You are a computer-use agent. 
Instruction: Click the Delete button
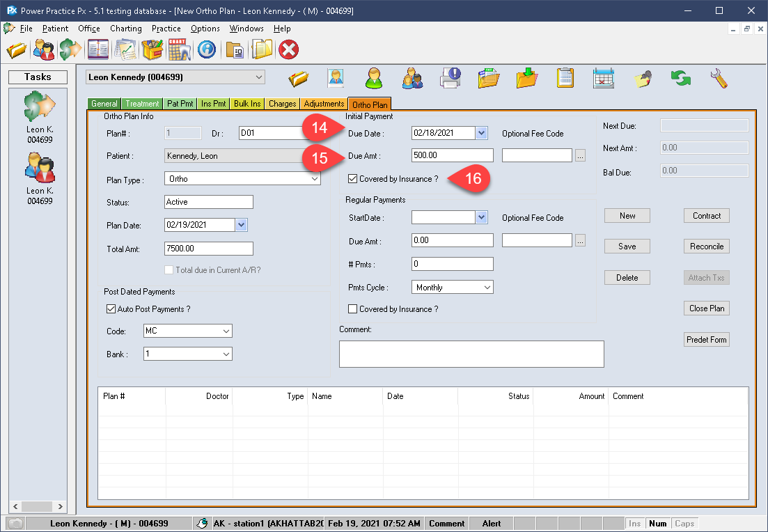(x=627, y=278)
